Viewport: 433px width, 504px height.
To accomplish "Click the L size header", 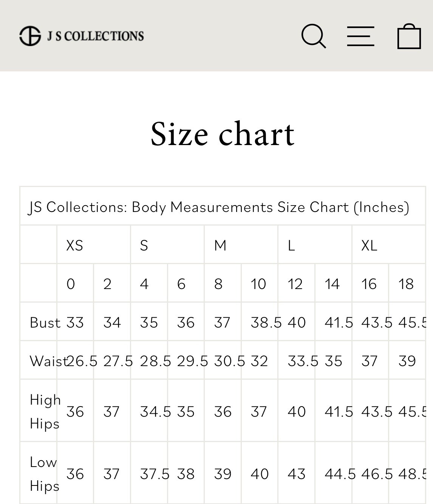I will point(291,246).
